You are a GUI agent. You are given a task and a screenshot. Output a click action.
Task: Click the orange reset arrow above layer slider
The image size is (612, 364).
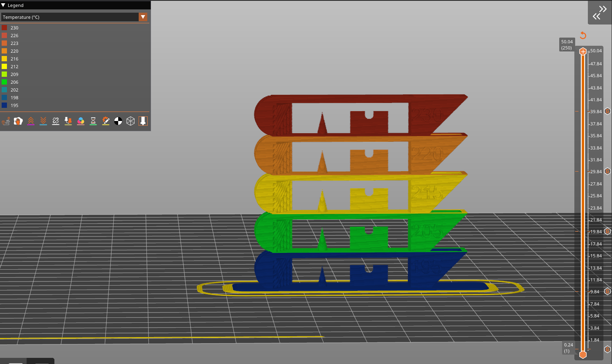point(583,36)
